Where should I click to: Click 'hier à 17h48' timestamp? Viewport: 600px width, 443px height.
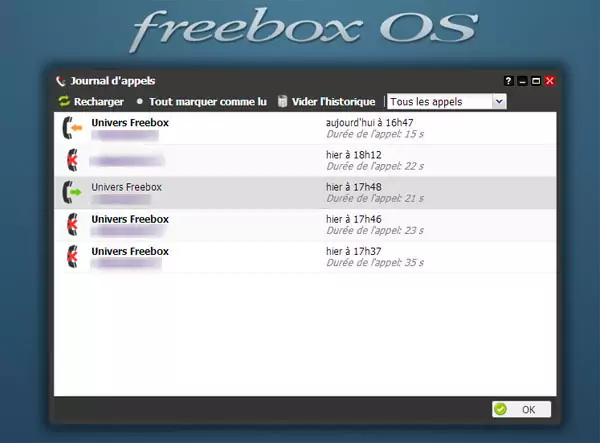[x=354, y=187]
